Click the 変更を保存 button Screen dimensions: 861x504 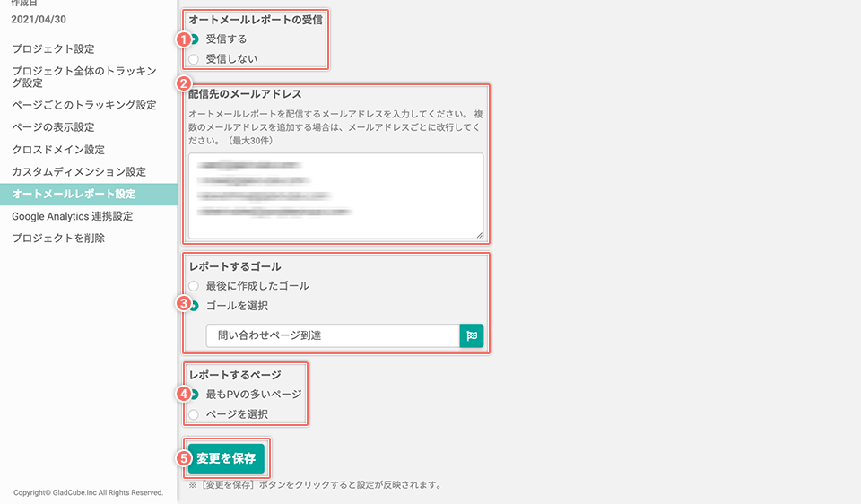click(226, 458)
